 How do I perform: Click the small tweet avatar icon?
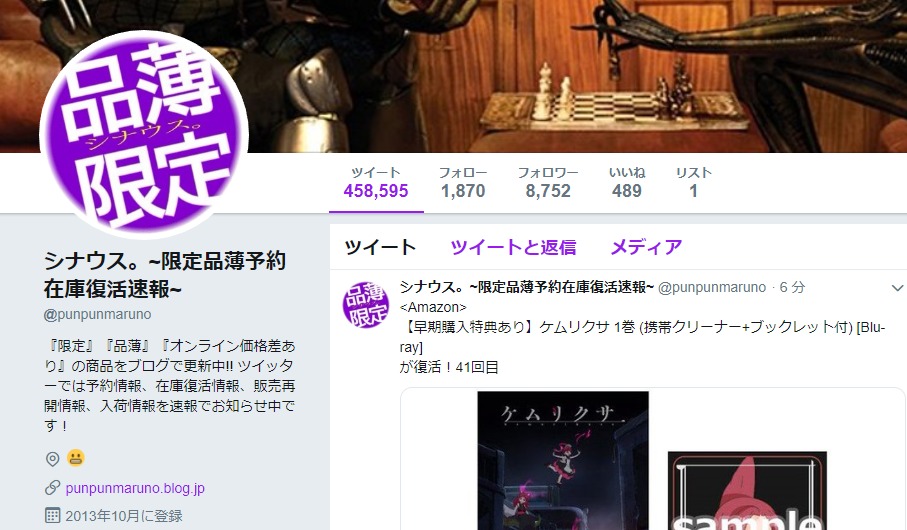click(x=366, y=304)
